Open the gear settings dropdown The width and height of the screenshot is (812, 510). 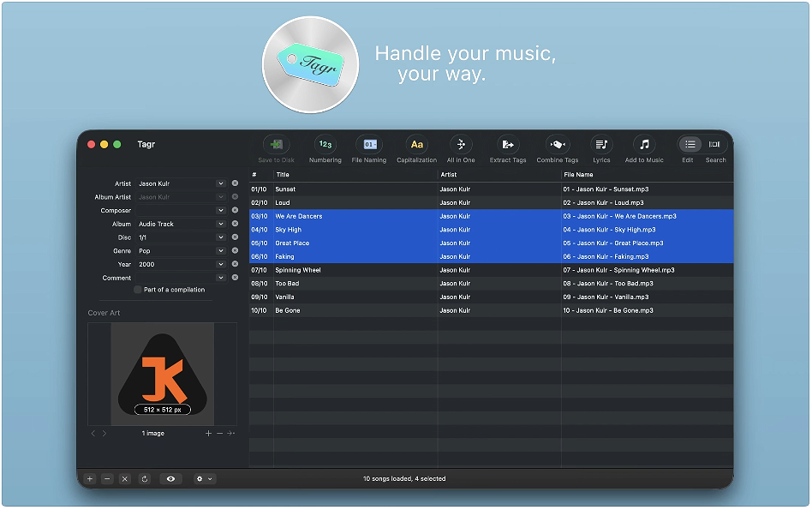pyautogui.click(x=205, y=479)
